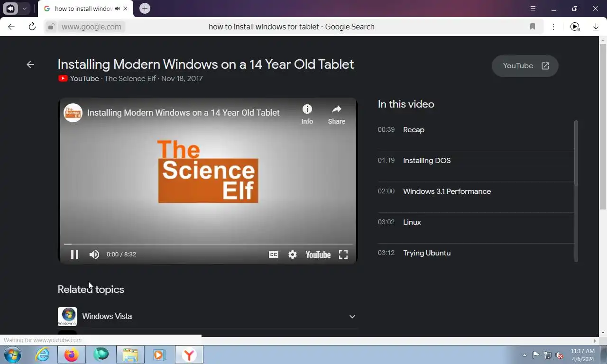Open File Explorer from the taskbar
Image resolution: width=607 pixels, height=364 pixels.
click(x=130, y=355)
